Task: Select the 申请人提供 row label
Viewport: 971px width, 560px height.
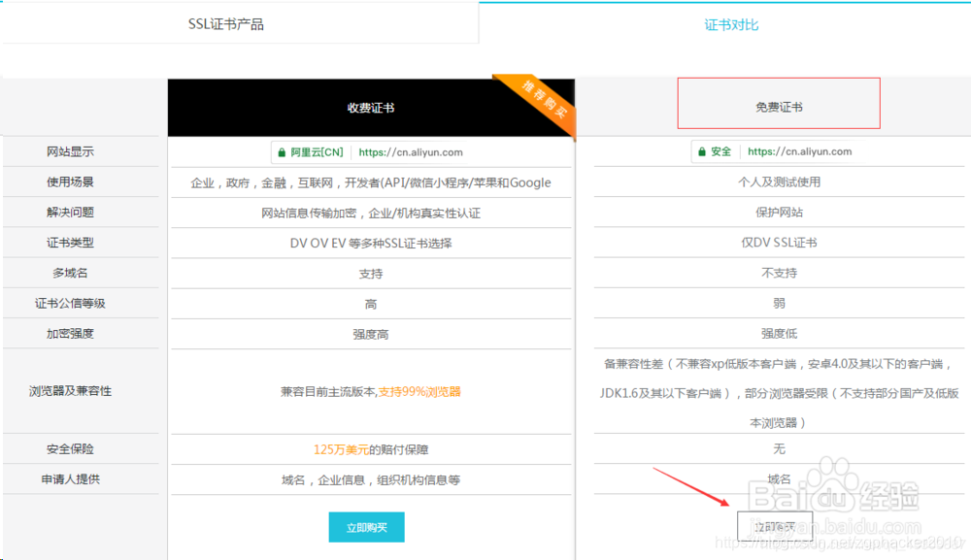Action: [x=70, y=479]
